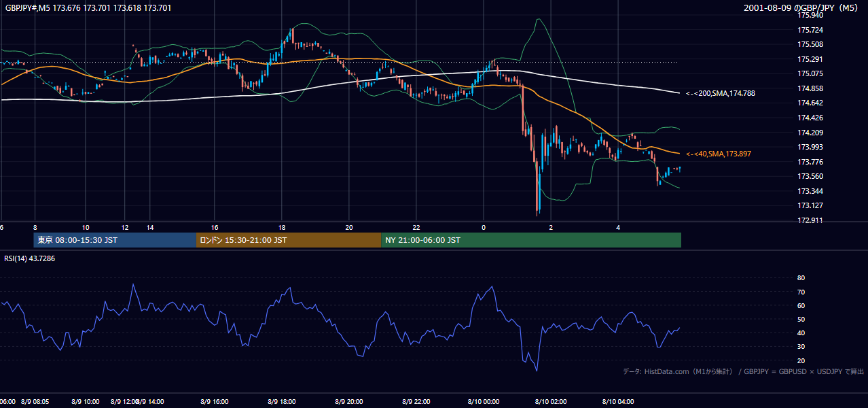The image size is (868, 408).
Task: Click hour marker 16 on upper time axis
Action: (x=215, y=227)
